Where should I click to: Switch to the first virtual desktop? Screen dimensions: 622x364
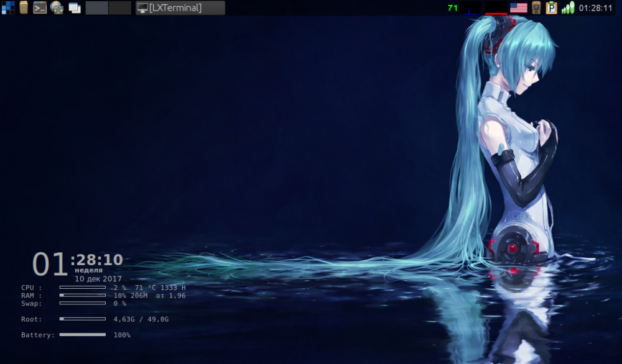click(97, 7)
